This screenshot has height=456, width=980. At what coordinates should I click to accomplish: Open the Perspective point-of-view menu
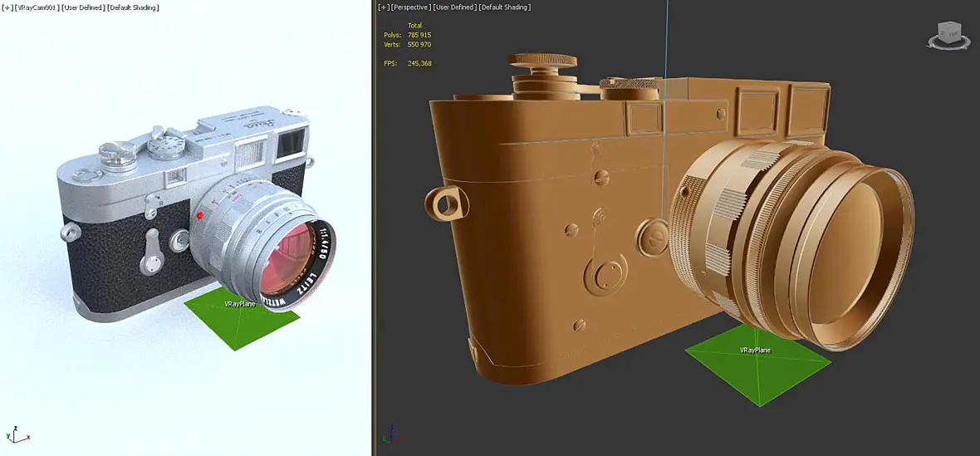pyautogui.click(x=411, y=7)
